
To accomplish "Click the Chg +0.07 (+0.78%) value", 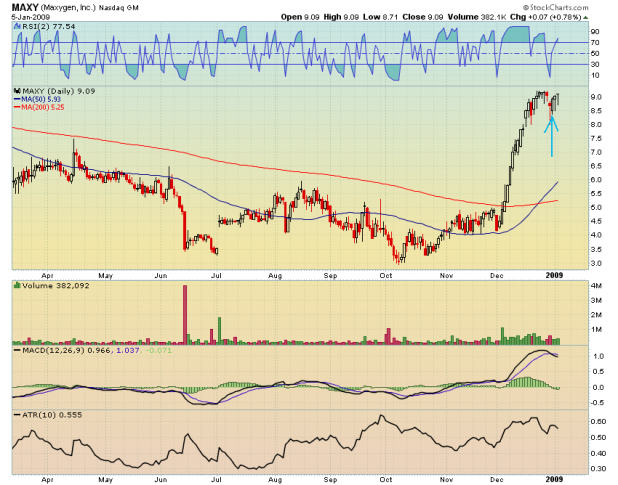I will (545, 17).
